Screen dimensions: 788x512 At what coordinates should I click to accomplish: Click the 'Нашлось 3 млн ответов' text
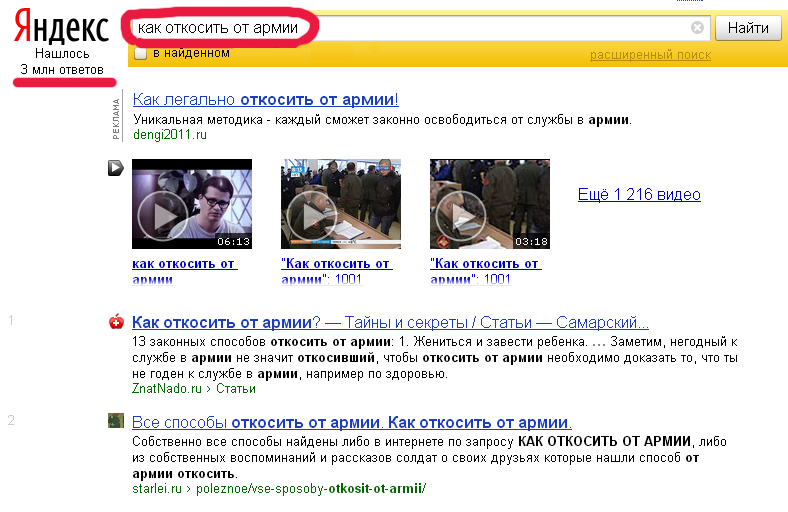pos(62,62)
